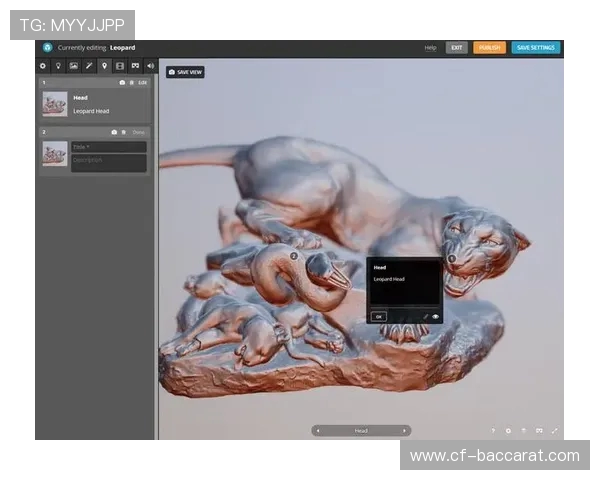Click the Help link

pos(430,48)
